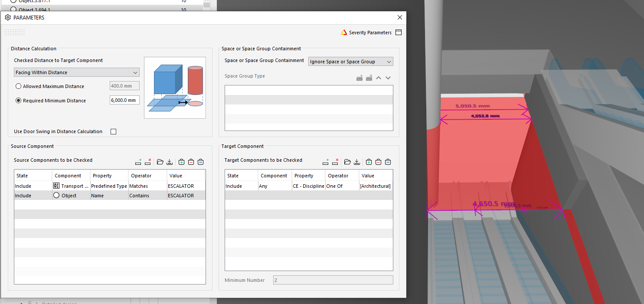Click 5,050.5 mm dimension label in 3D view
This screenshot has height=304, width=644.
473,106
